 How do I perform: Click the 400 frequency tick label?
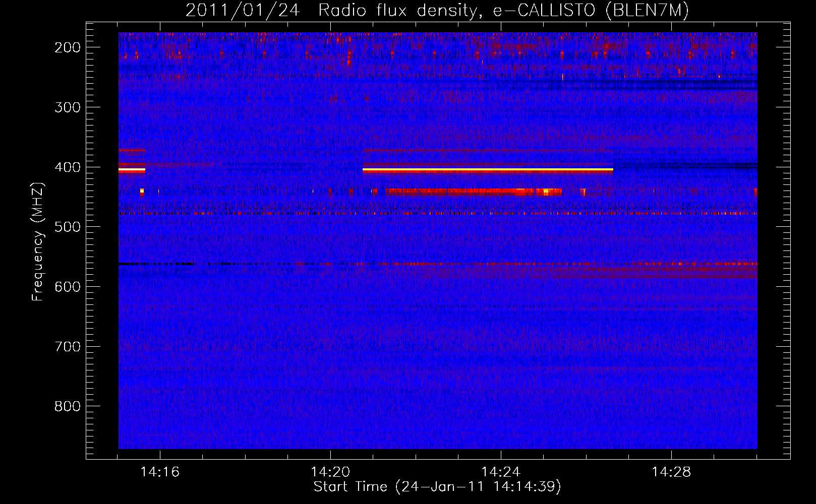pyautogui.click(x=67, y=167)
